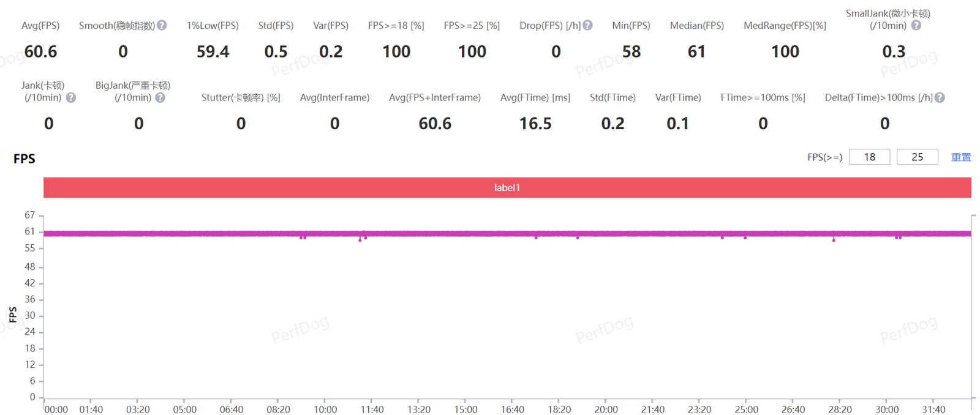Click help icon next to Smooth(稳帧指数)

click(162, 25)
